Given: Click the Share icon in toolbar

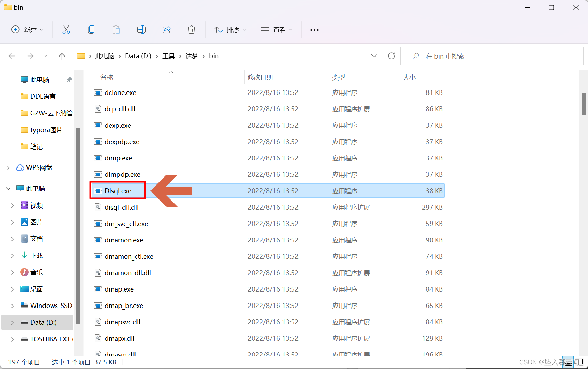Looking at the screenshot, I should (x=167, y=30).
